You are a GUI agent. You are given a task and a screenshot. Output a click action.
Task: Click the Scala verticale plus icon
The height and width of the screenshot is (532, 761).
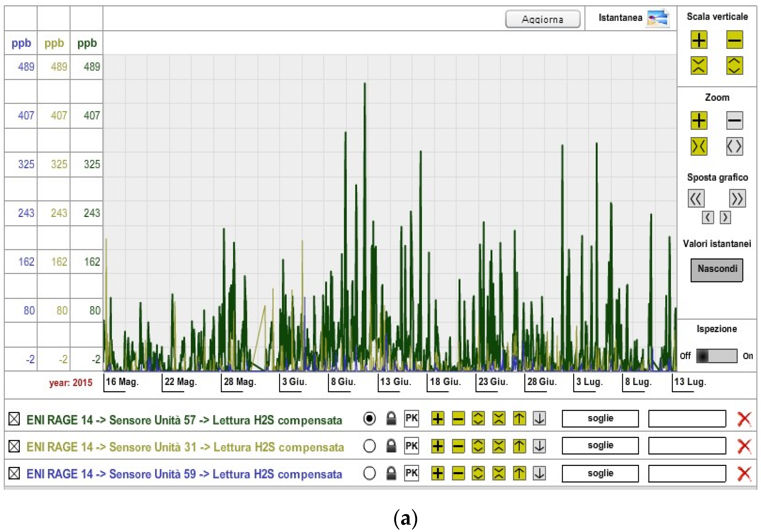tap(699, 40)
